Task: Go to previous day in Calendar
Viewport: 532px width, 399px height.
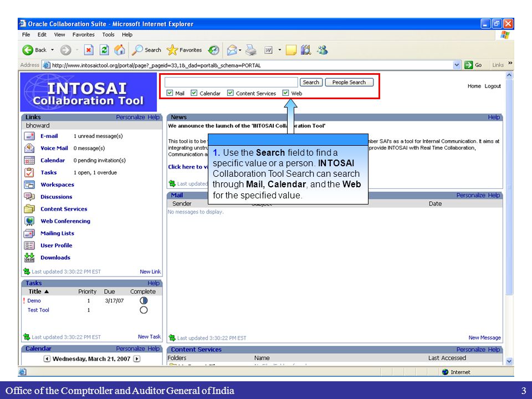Action: point(47,359)
